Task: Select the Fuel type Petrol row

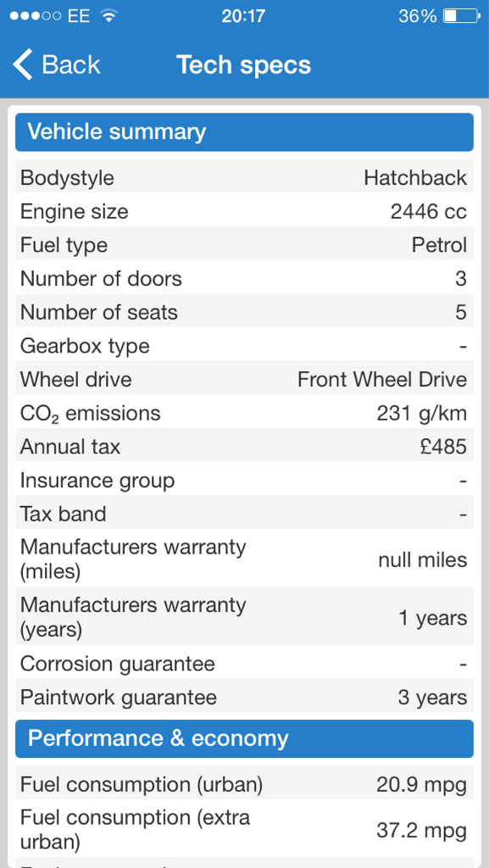Action: pyautogui.click(x=244, y=245)
